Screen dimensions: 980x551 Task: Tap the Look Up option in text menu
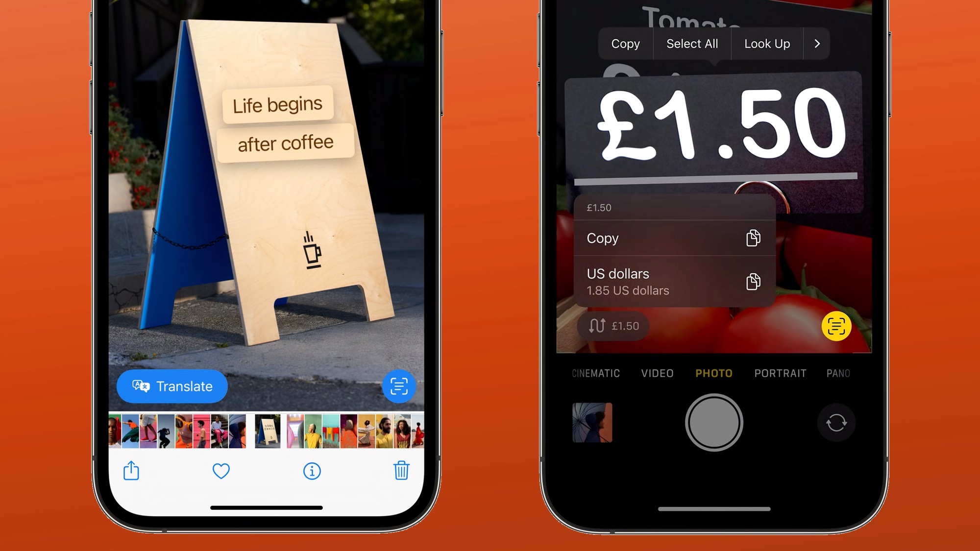[x=767, y=44]
